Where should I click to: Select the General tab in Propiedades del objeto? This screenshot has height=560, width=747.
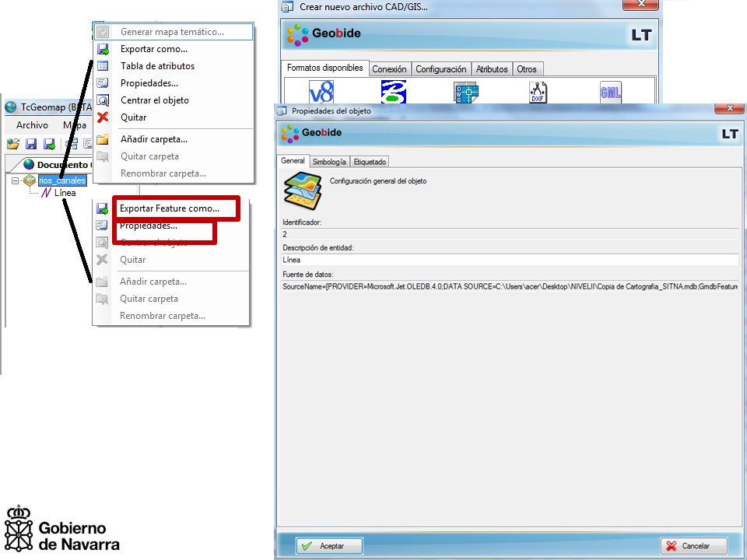[x=293, y=161]
